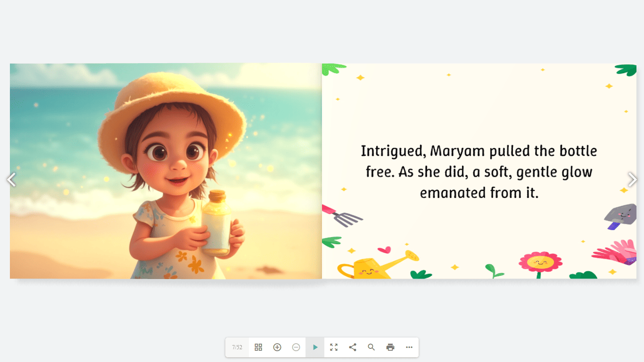The image size is (644, 362).
Task: Print the flipbook pages
Action: 390,347
